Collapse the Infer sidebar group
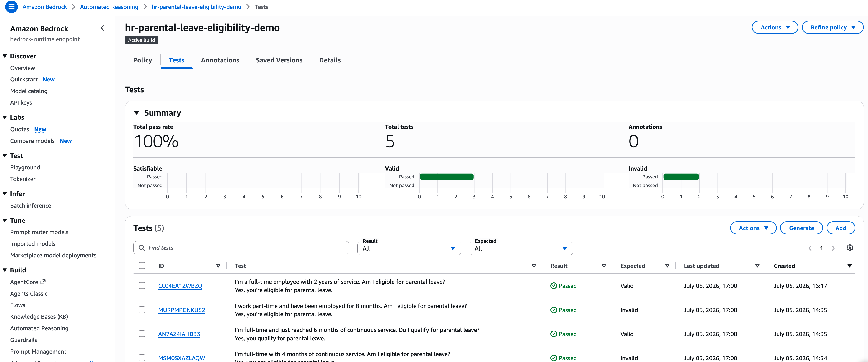 (x=5, y=194)
